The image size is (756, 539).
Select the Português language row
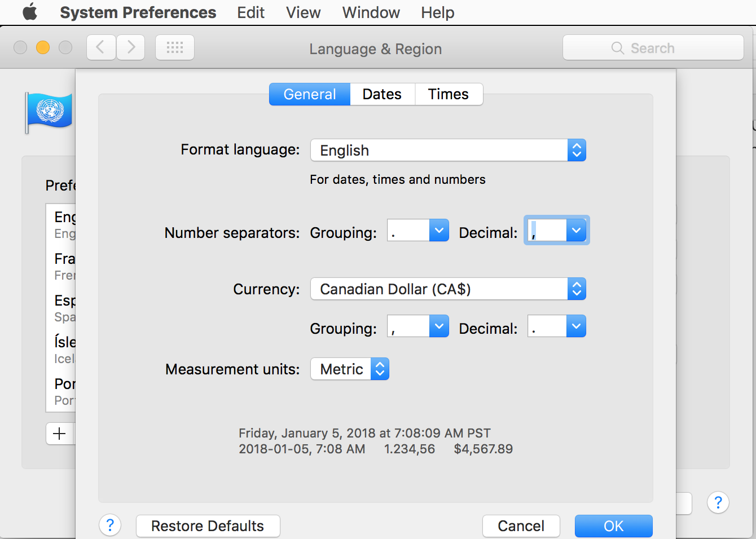pos(61,391)
